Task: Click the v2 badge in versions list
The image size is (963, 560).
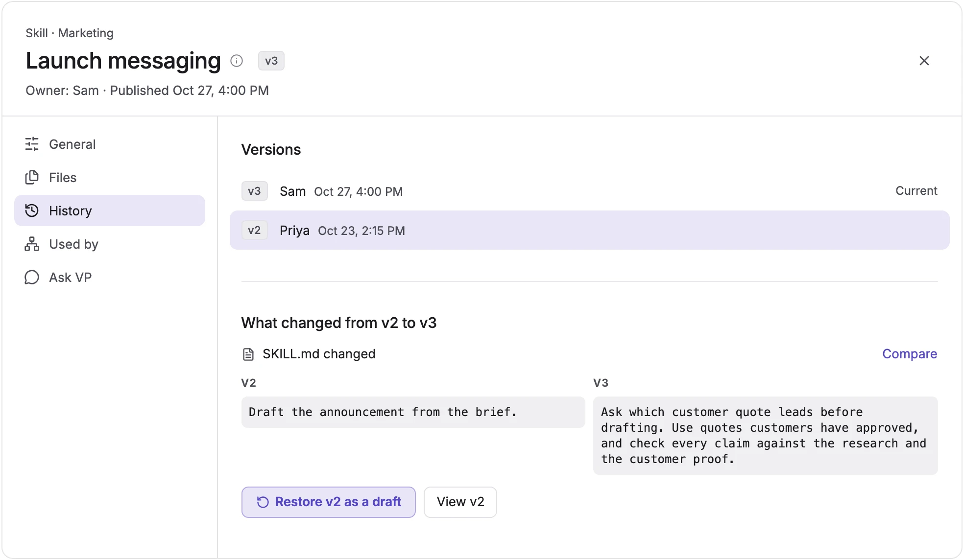Action: 254,230
